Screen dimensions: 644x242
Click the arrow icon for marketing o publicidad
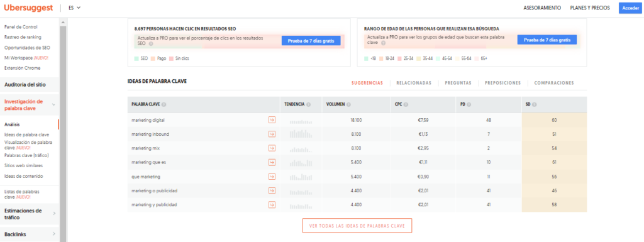point(272,190)
